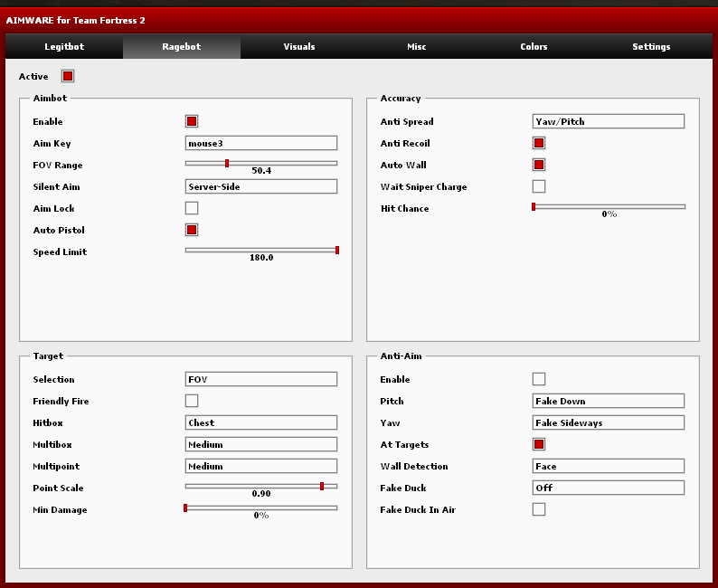Viewport: 718px width, 588px height.
Task: Switch to the Settings tab
Action: coord(652,47)
